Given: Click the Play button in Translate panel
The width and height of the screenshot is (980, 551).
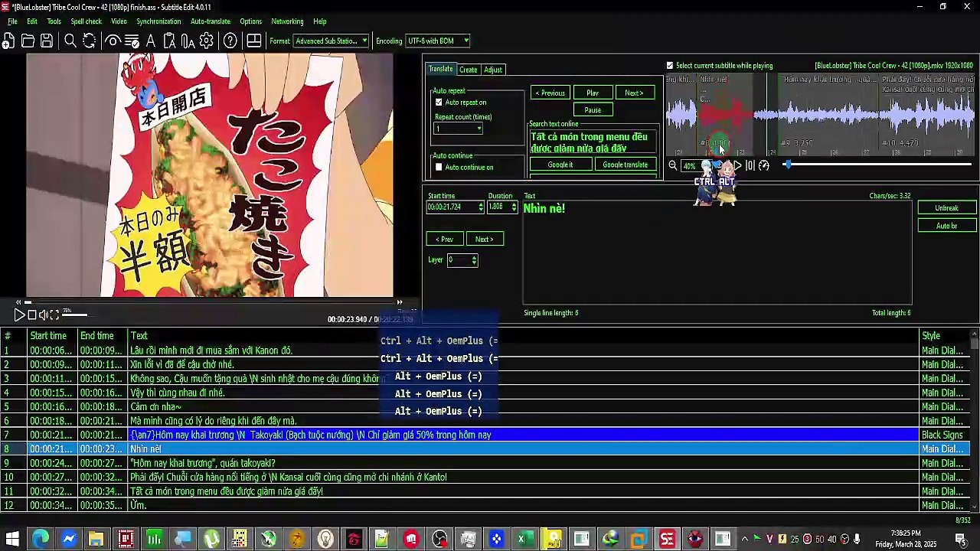Looking at the screenshot, I should click(593, 93).
